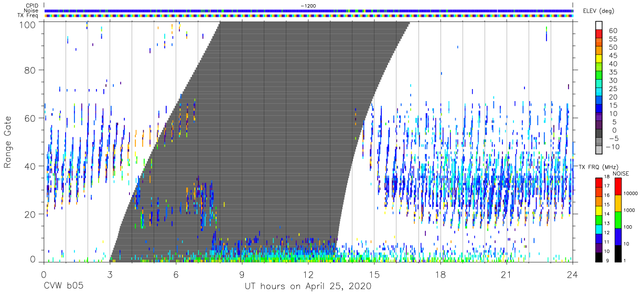This screenshot has height=297, width=644.
Task: Click x-axis tick label 9
Action: tap(242, 274)
